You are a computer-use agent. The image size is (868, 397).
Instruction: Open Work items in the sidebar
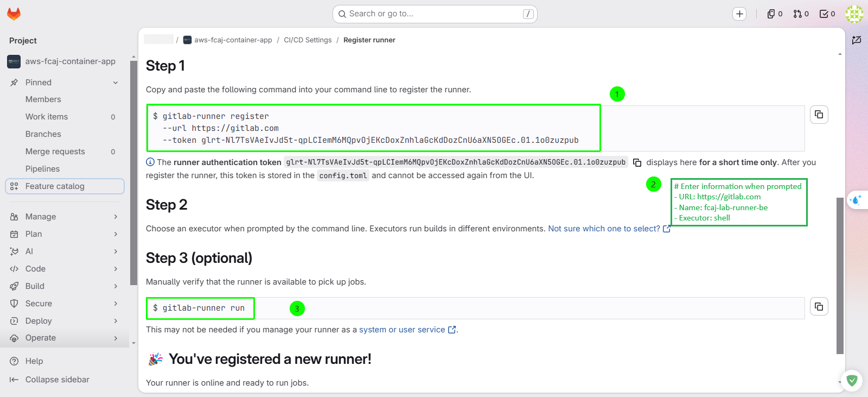[65, 117]
